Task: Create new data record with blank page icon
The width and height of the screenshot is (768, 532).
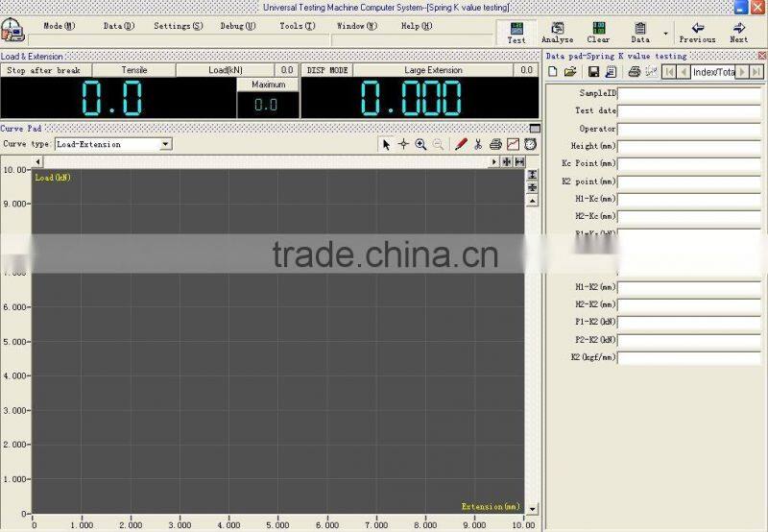Action: click(553, 72)
